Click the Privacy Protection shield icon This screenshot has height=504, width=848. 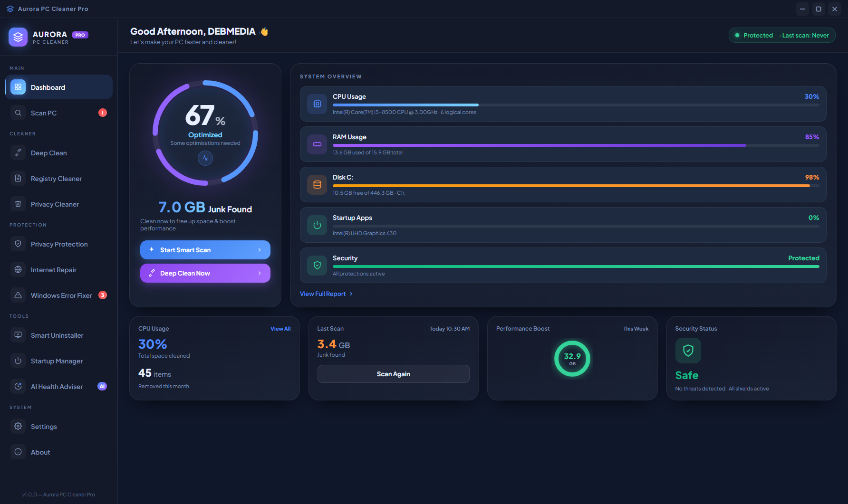(18, 244)
